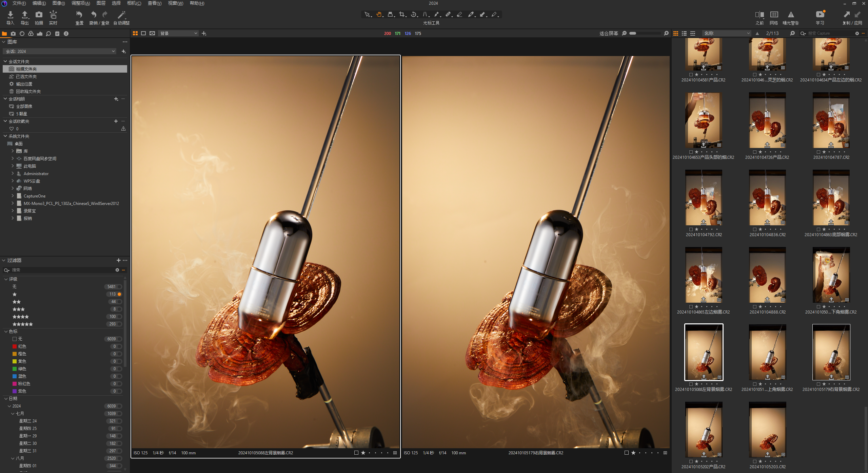Click the Reset (重置) adjustments icon

[x=79, y=15]
